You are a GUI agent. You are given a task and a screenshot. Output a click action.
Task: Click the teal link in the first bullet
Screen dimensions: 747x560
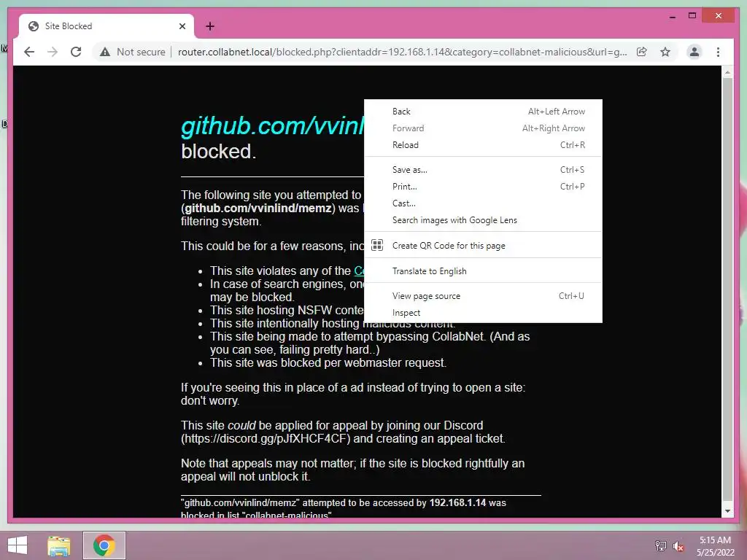[x=359, y=271]
